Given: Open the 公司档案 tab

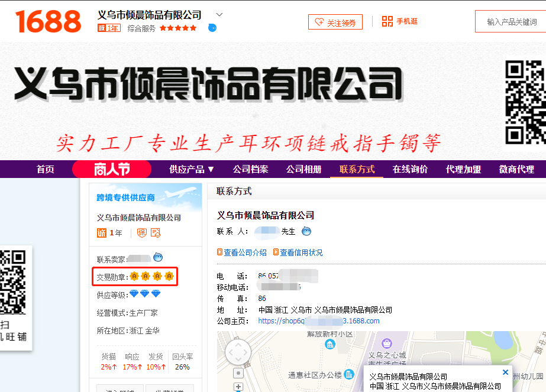Looking at the screenshot, I should pos(250,169).
